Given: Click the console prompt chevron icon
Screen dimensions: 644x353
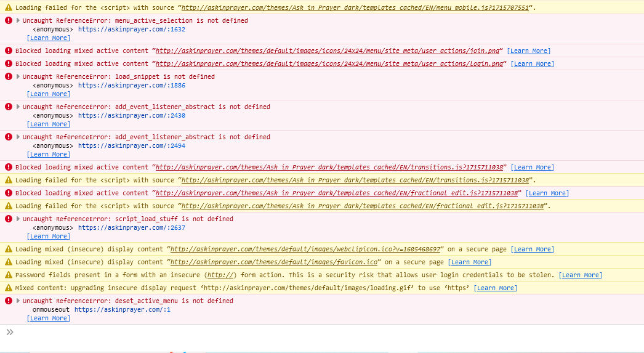Looking at the screenshot, I should pyautogui.click(x=9, y=333).
